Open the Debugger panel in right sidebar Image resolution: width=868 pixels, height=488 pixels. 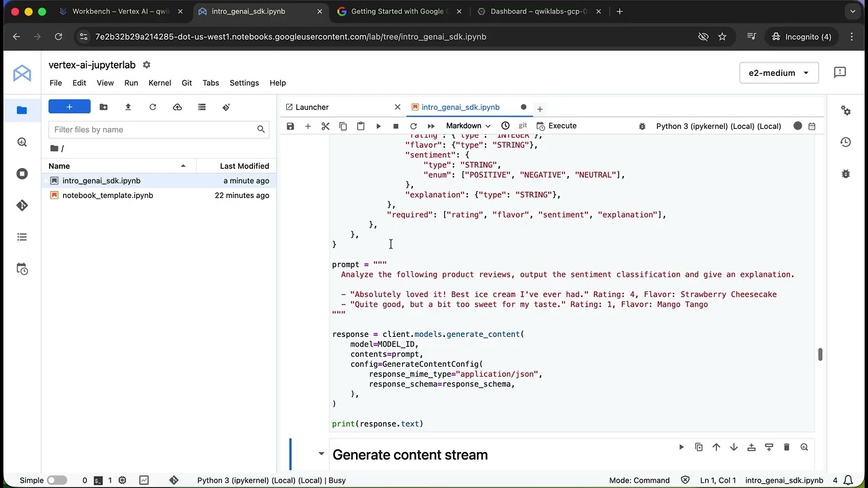(846, 174)
